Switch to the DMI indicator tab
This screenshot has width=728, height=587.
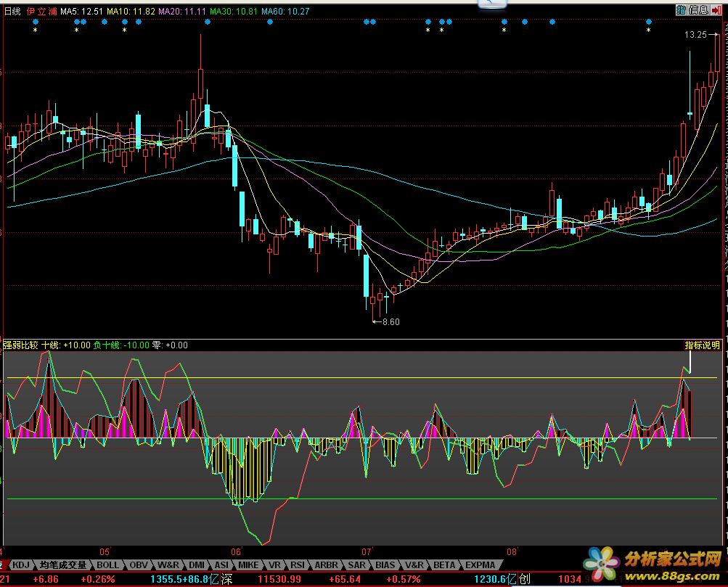click(197, 565)
